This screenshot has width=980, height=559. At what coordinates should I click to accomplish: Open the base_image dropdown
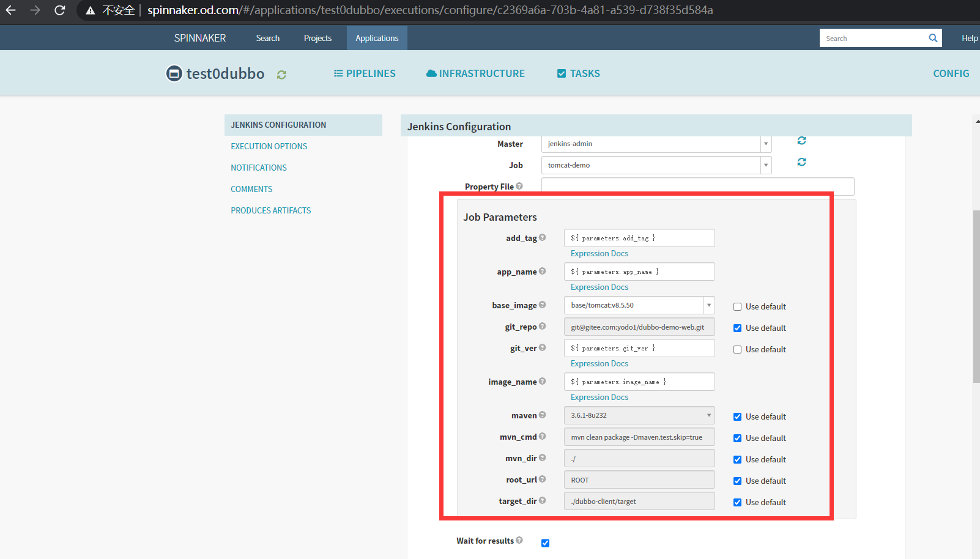(x=639, y=305)
